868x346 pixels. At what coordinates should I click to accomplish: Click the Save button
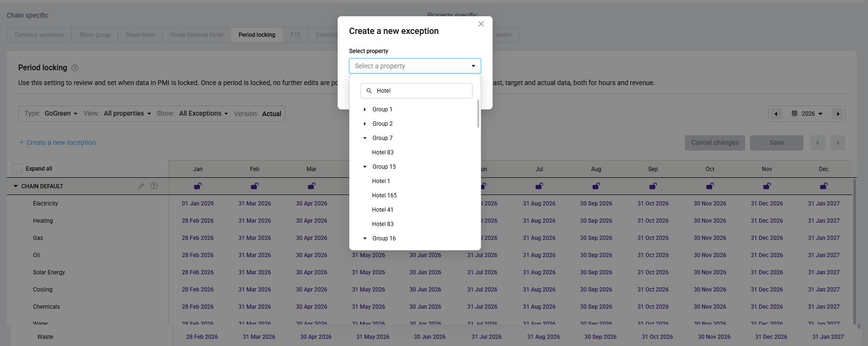776,142
